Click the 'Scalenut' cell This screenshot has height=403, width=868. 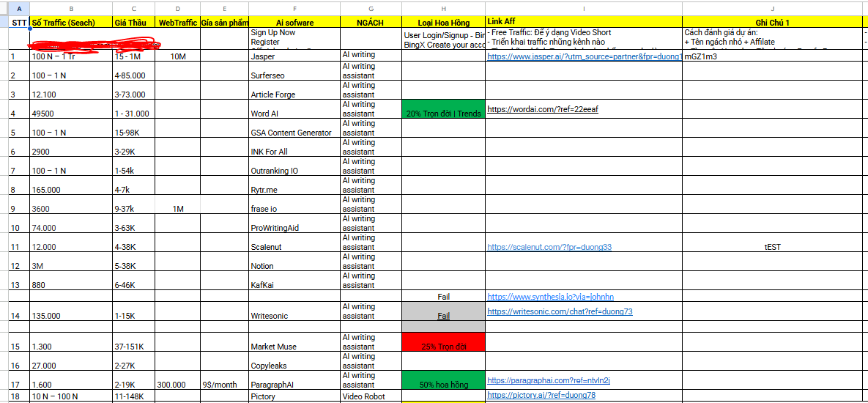tap(294, 243)
